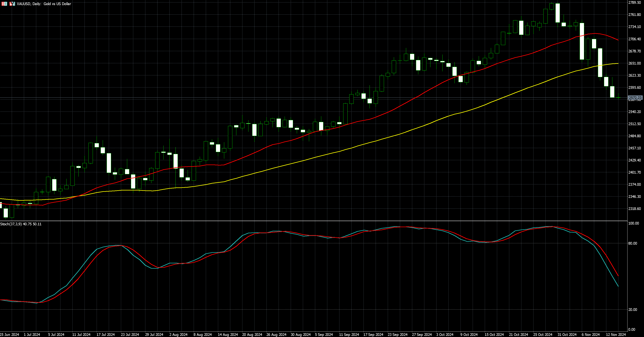
Task: Click the tallest candle at the chart peak
Action: pyautogui.click(x=558, y=13)
